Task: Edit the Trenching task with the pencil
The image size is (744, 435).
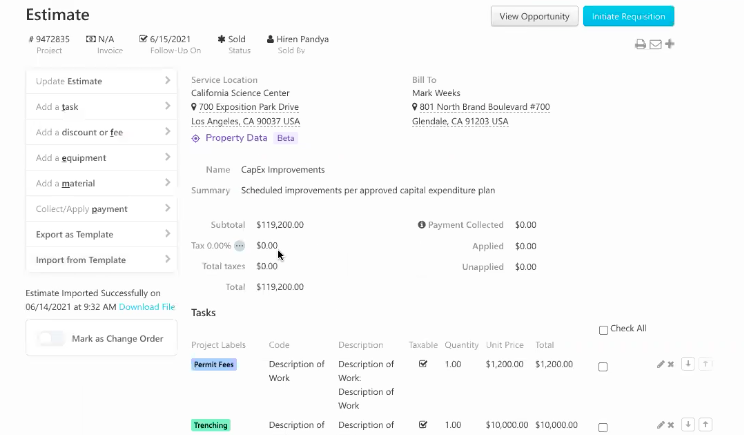Action: coord(660,425)
